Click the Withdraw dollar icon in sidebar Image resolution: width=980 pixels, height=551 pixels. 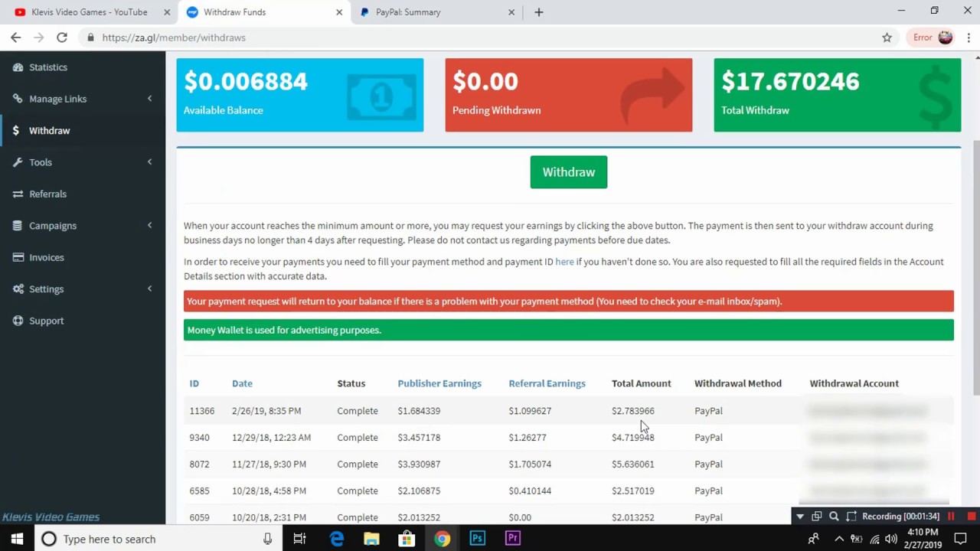tap(16, 131)
